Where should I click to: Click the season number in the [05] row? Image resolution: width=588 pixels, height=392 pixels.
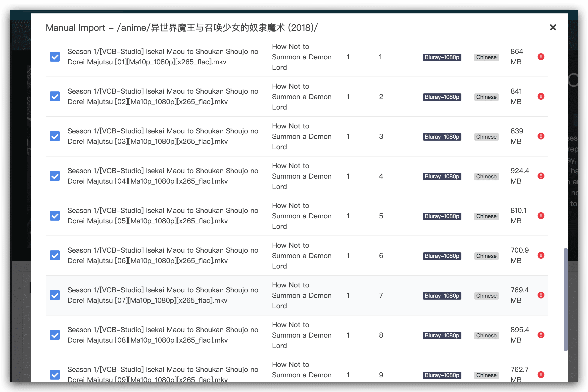click(348, 216)
